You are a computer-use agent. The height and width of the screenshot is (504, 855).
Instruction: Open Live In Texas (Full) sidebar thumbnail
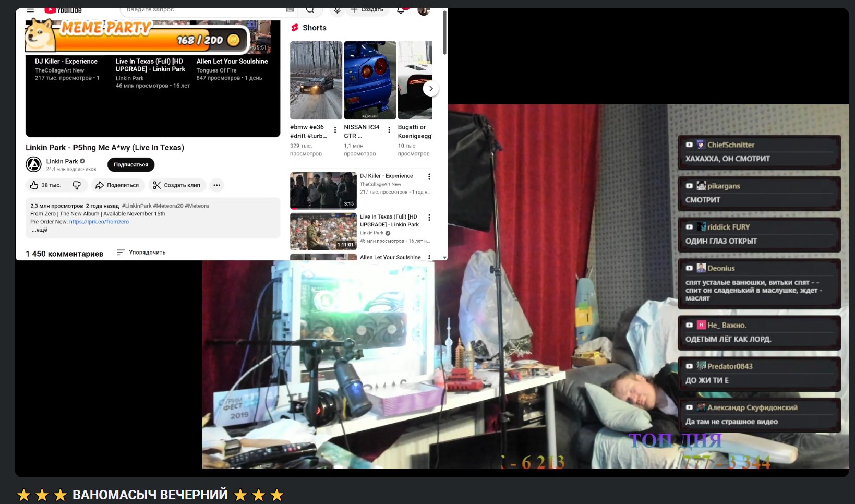pyautogui.click(x=323, y=231)
